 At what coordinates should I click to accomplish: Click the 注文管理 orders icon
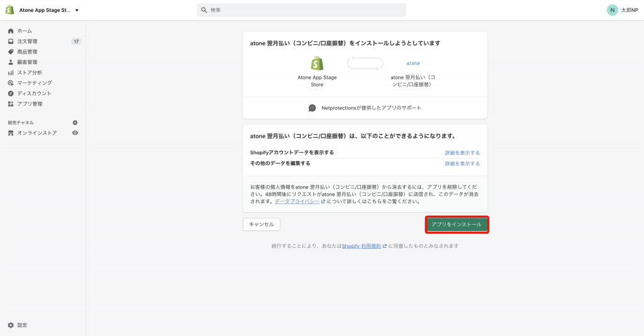pyautogui.click(x=11, y=41)
